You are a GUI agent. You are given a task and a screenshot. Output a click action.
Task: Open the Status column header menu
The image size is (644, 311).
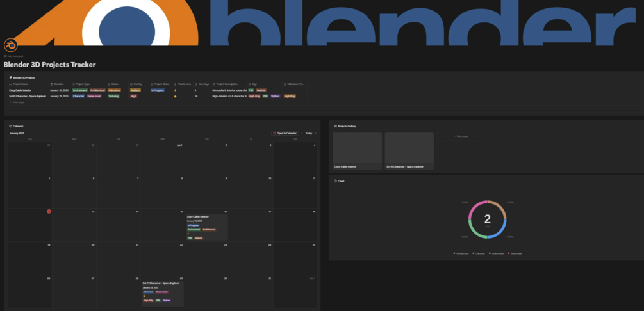(x=117, y=84)
